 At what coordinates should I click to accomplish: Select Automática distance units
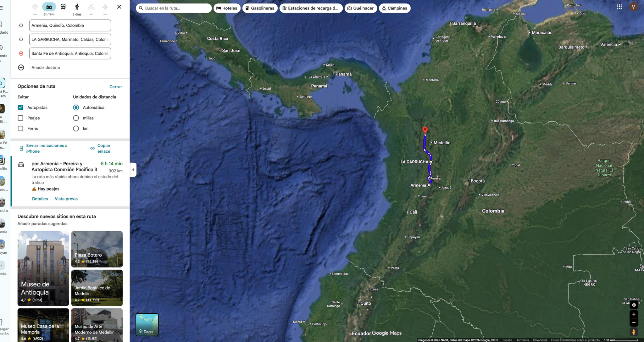tap(76, 108)
